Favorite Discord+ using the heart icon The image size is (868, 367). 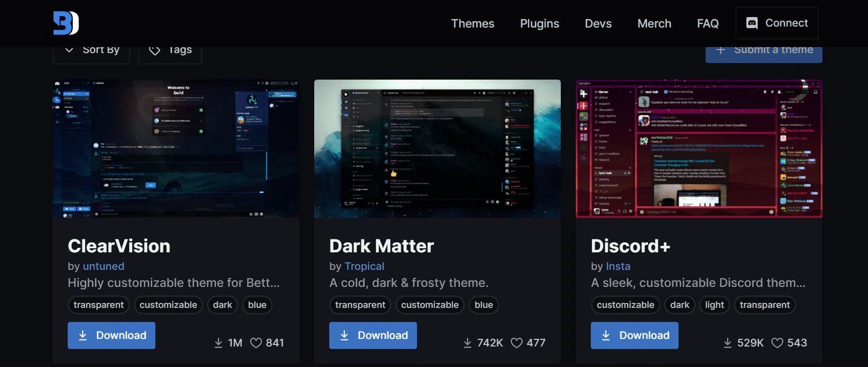[x=777, y=343]
